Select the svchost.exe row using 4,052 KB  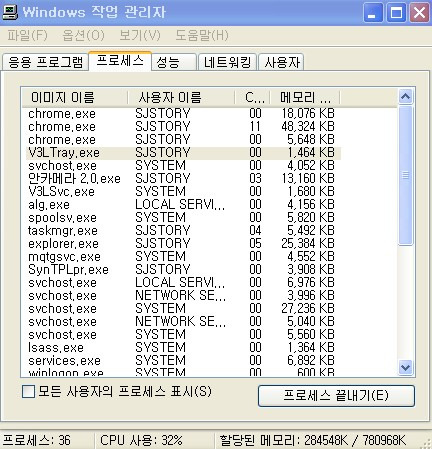(x=182, y=166)
